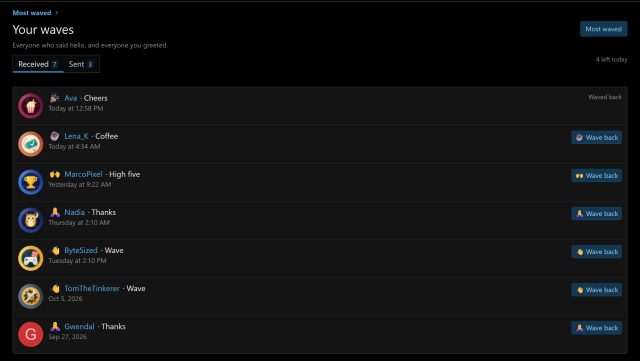Open ByteSized's game controller avatar
This screenshot has width=640, height=361.
coord(31,258)
